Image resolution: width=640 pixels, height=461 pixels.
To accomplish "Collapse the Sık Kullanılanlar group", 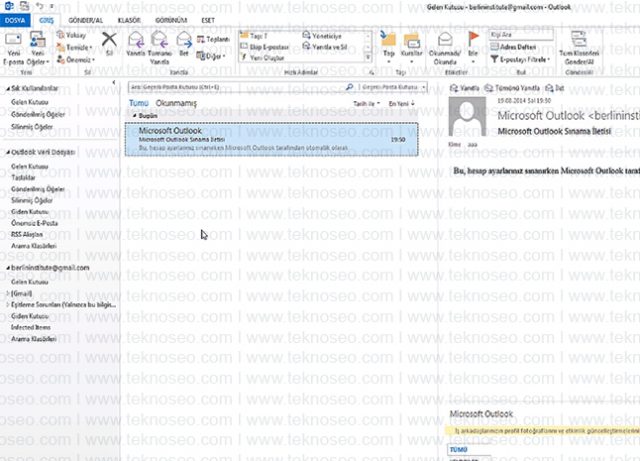I will (x=8, y=89).
